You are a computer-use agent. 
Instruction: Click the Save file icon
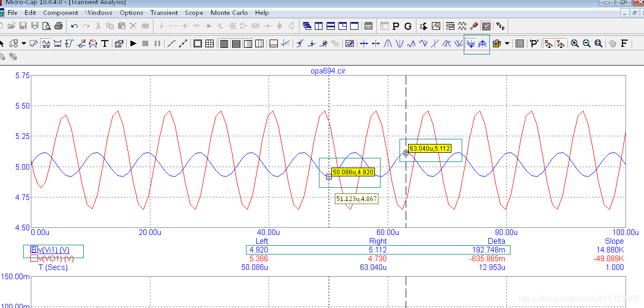[x=23, y=26]
